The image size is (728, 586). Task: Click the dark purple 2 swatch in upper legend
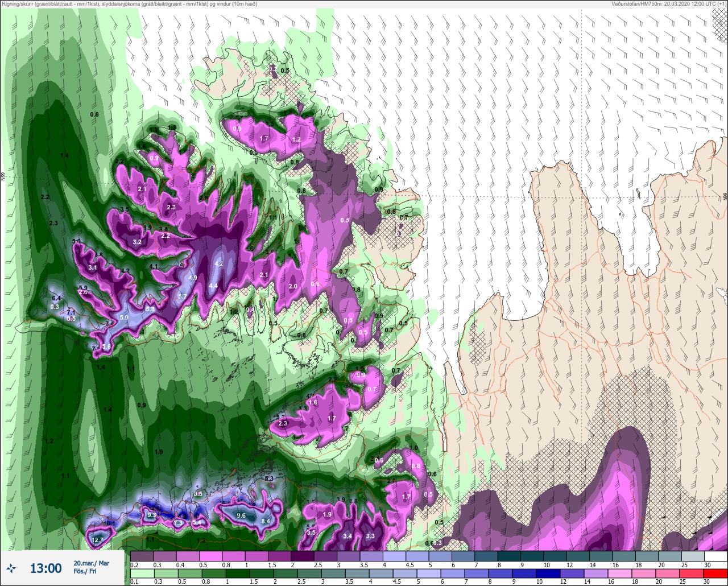coord(303,556)
